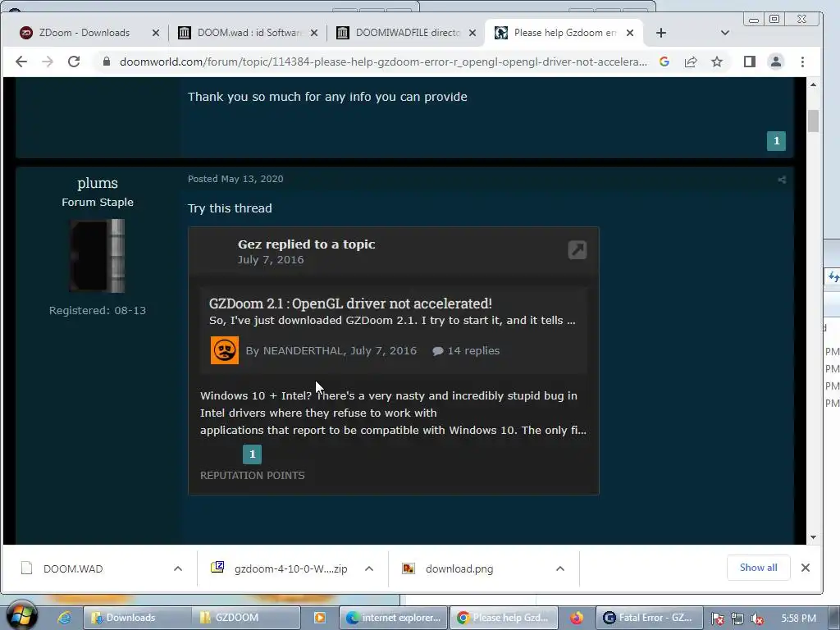Click the vertical scrollbar thumb
The width and height of the screenshot is (840, 630).
pos(813,121)
